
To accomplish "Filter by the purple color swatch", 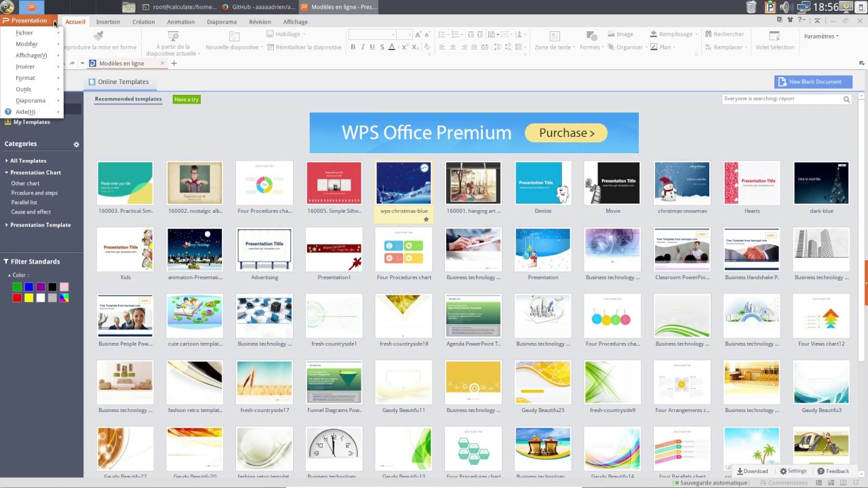I will (x=41, y=287).
